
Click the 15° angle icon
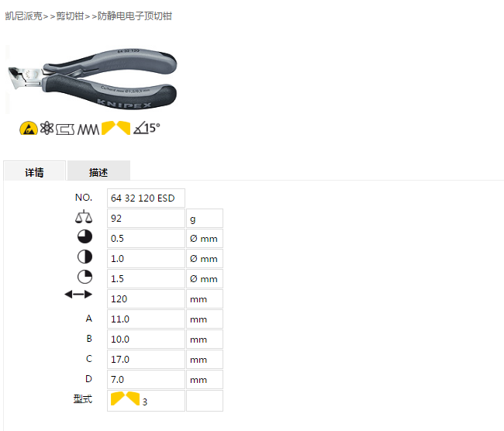point(147,128)
